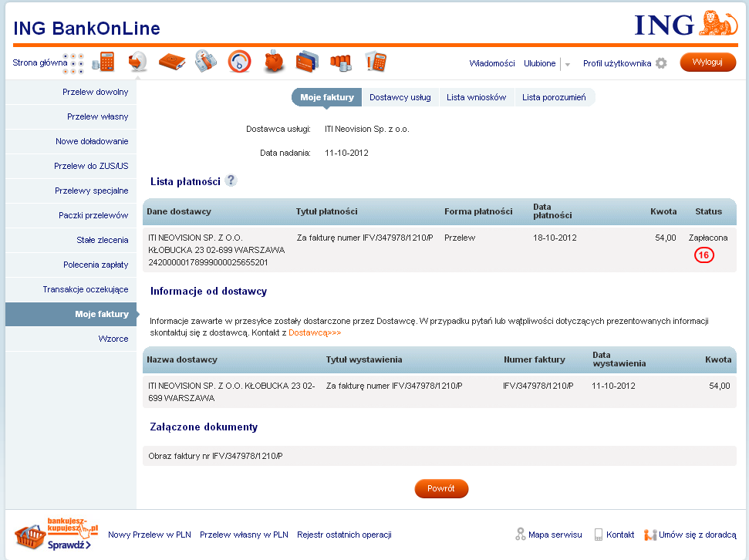Open Paczki przelewów in sidebar
749x560 pixels.
click(71, 215)
